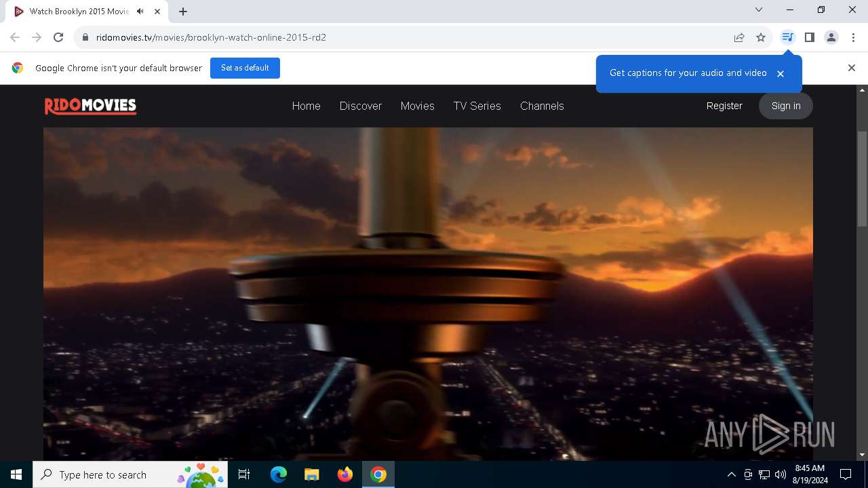868x488 pixels.
Task: Open Chrome three-dot menu
Action: coord(853,37)
